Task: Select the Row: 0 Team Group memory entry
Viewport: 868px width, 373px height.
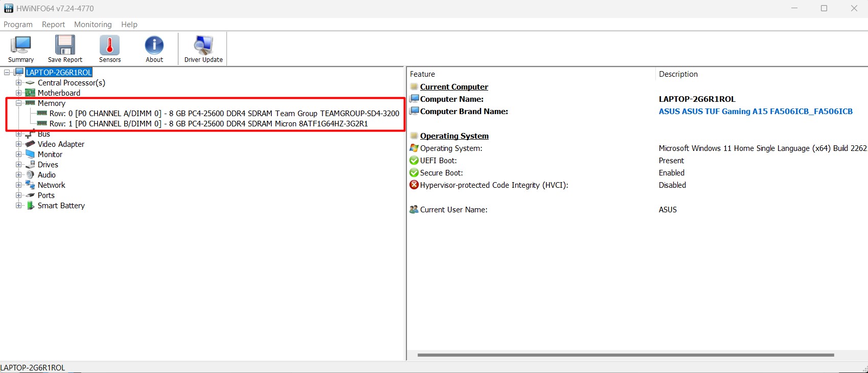Action: 224,113
